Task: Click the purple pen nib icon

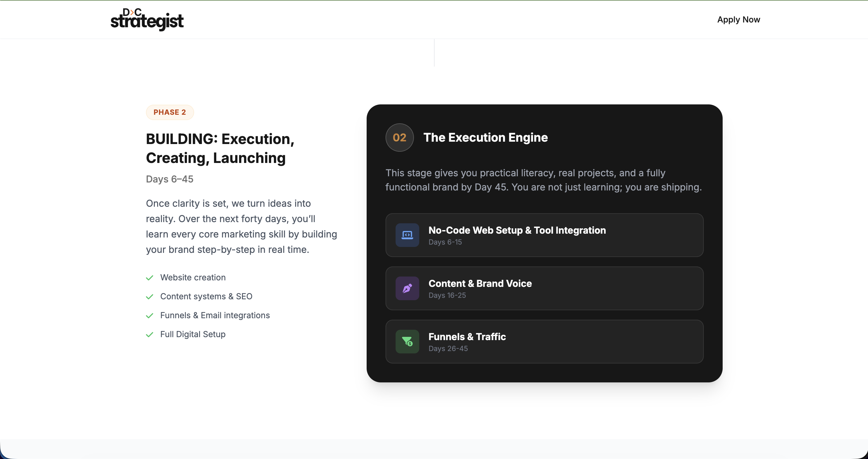Action: tap(407, 288)
